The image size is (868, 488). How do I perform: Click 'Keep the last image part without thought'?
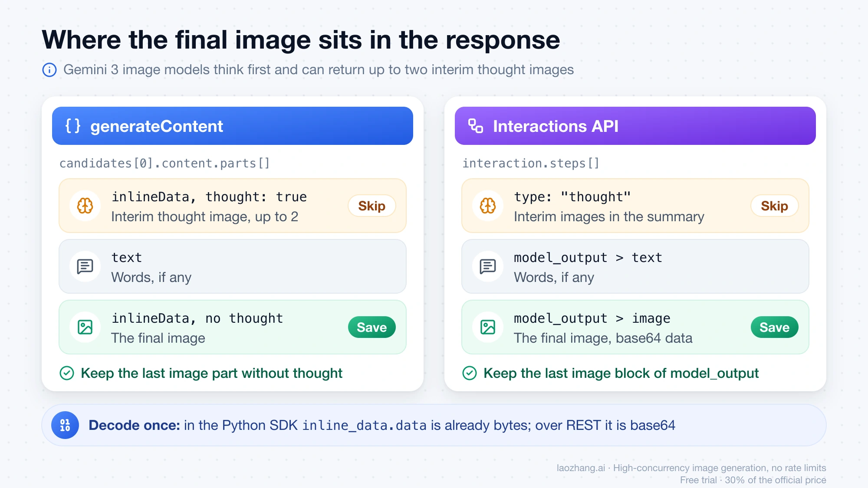[x=212, y=373]
